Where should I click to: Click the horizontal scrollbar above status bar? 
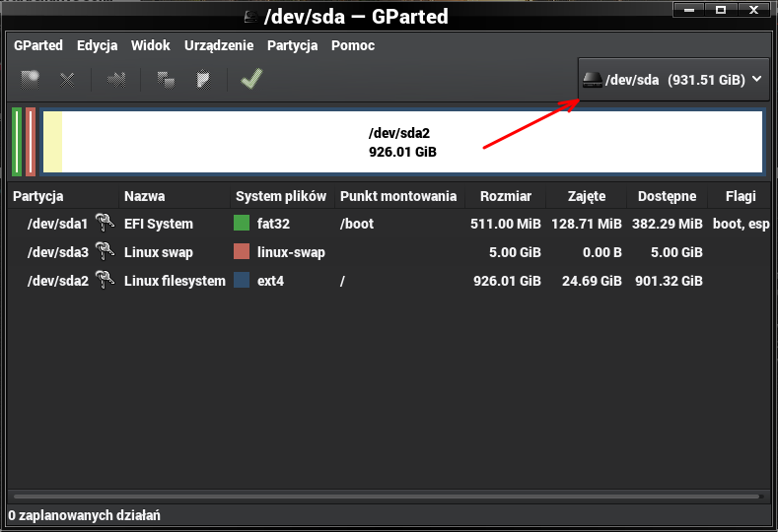point(387,496)
